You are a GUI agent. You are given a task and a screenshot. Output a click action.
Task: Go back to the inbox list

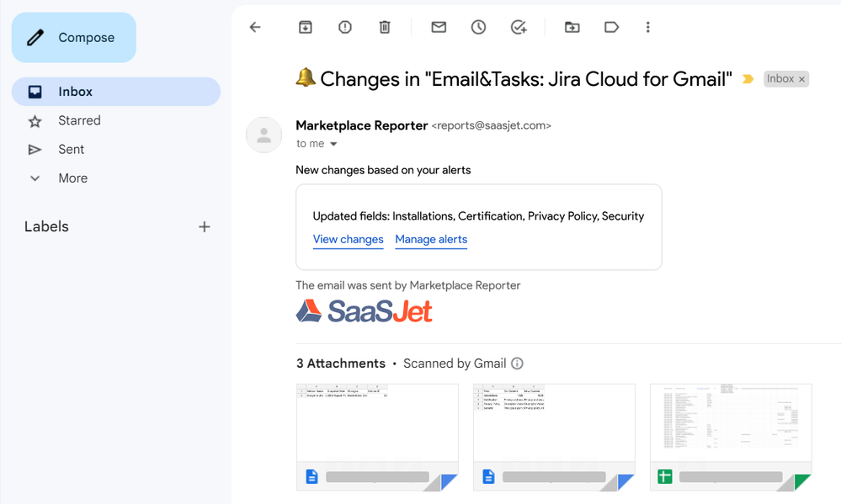click(x=255, y=27)
